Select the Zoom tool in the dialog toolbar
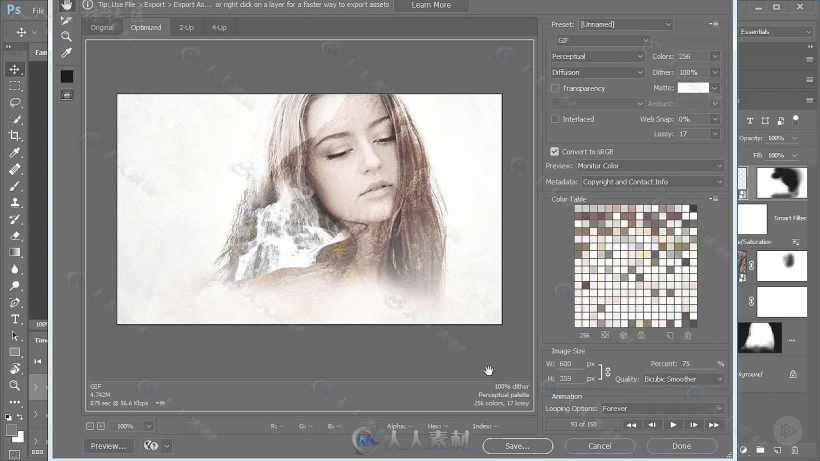820x461 pixels. [x=66, y=36]
